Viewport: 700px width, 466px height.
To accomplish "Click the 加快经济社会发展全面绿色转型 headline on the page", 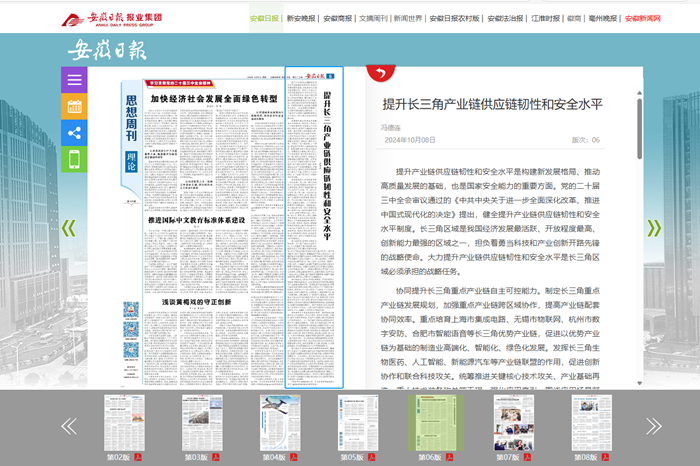I will 212,100.
